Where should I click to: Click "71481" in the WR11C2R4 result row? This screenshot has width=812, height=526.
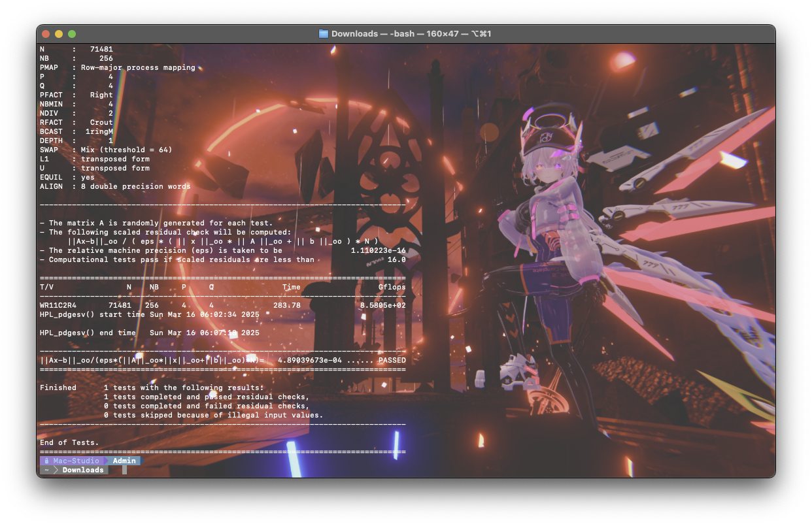120,305
